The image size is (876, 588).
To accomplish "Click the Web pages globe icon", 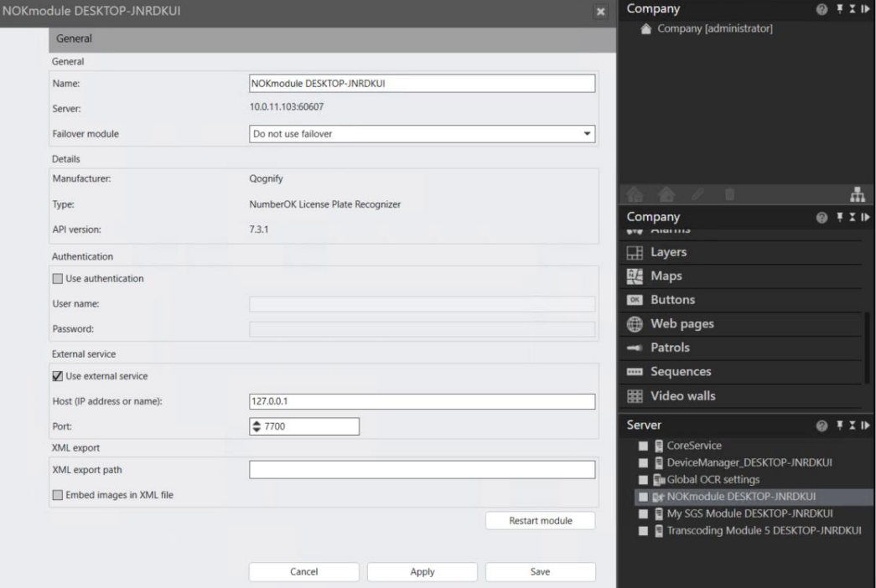I will pos(635,324).
